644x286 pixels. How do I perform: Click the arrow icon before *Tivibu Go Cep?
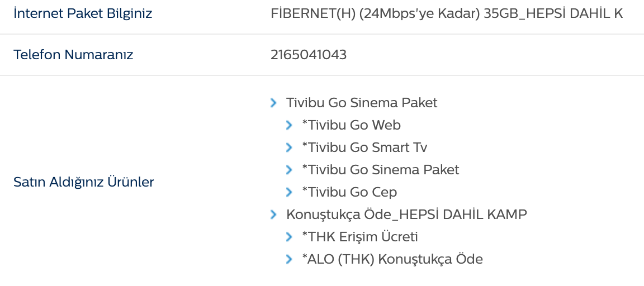point(289,192)
